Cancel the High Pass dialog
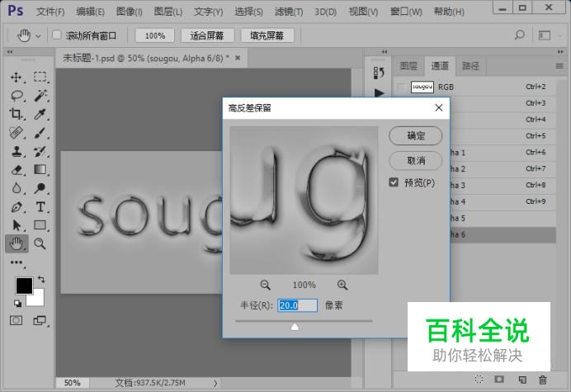 416,160
